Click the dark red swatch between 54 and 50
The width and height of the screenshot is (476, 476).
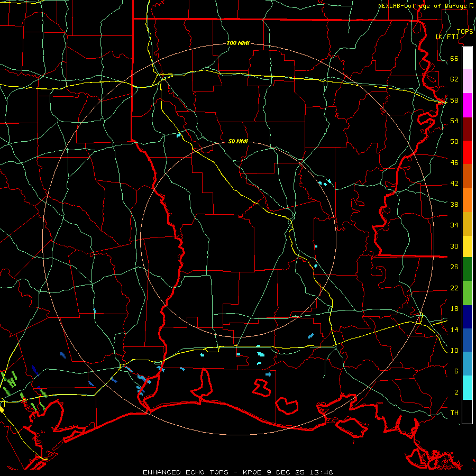[x=467, y=129]
